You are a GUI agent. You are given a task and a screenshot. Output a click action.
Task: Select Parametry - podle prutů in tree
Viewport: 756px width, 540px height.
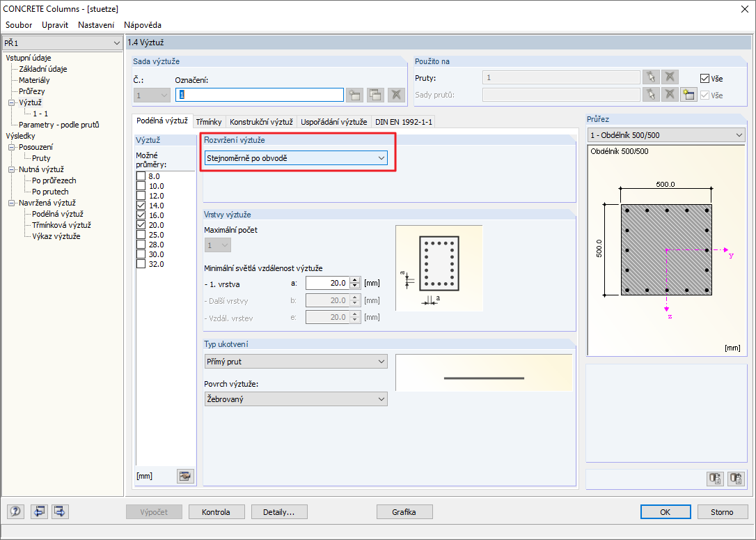[58, 125]
